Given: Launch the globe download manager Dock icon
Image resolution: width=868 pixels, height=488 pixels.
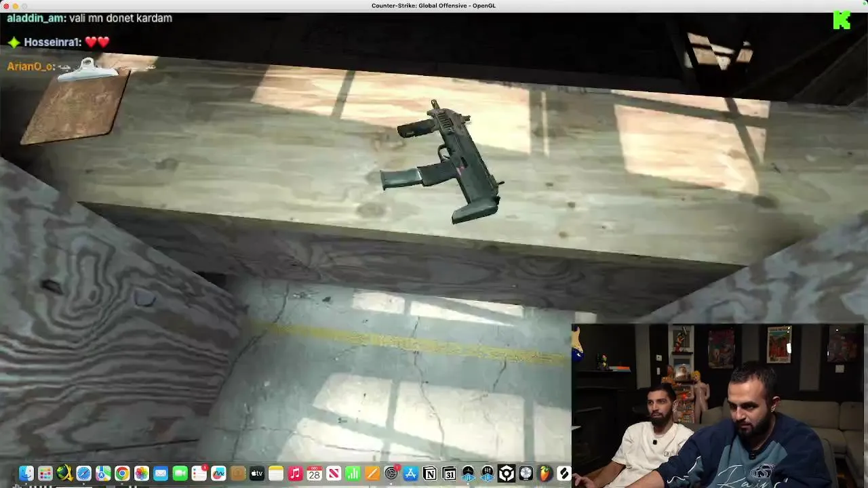Looking at the screenshot, I should (x=64, y=474).
